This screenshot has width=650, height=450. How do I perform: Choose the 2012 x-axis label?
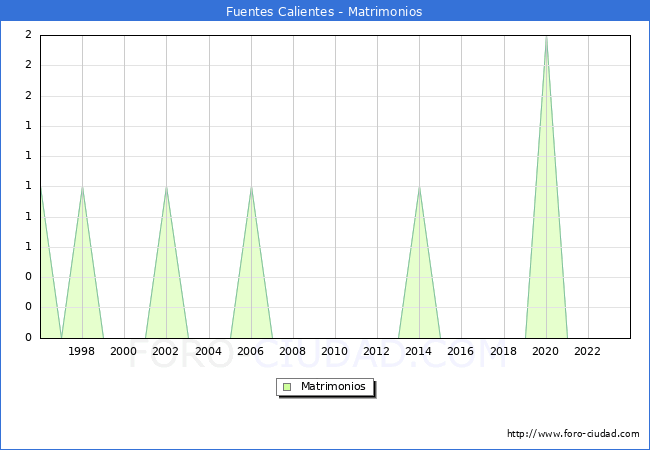[x=377, y=351]
